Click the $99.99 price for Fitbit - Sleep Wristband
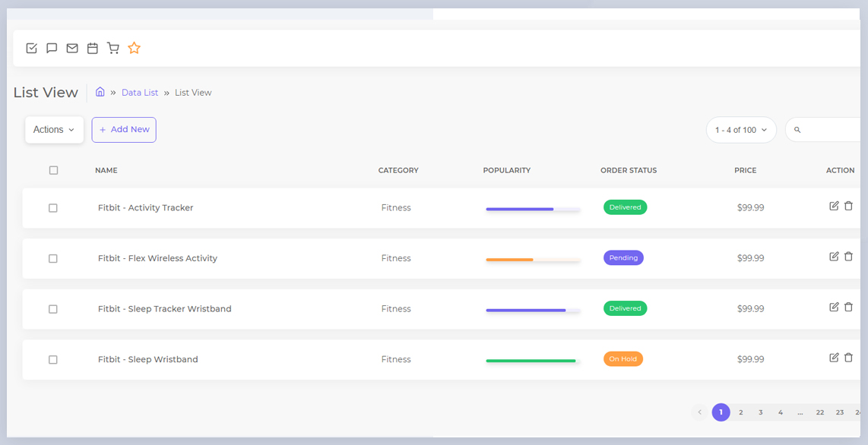The height and width of the screenshot is (445, 868). [x=751, y=359]
